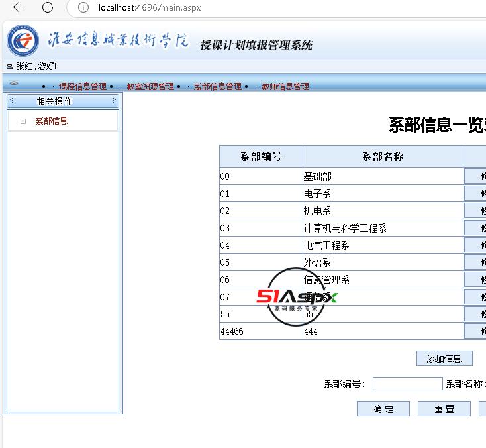486x448 pixels.
Task: Select the 机电系 name cell
Action: click(x=383, y=211)
